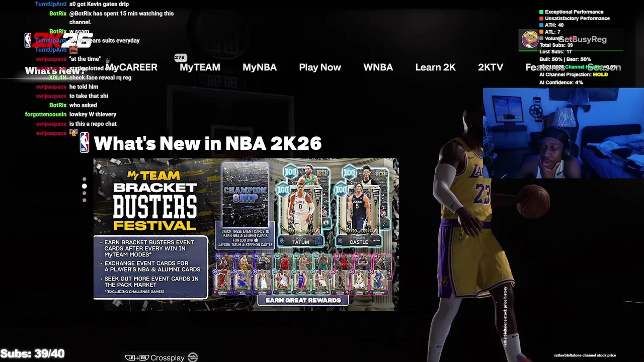Click the 'ratherbleftalone channel stock price' label
This screenshot has height=362, width=644.
585,355
